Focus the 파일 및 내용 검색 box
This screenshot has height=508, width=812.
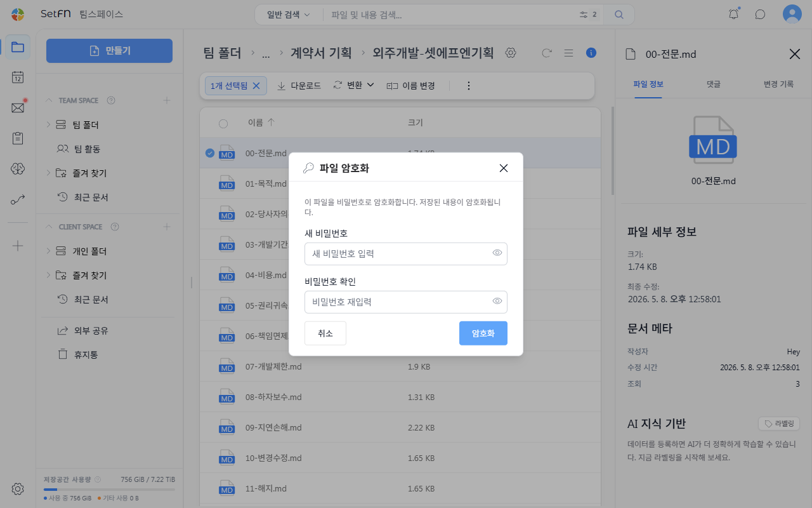450,14
